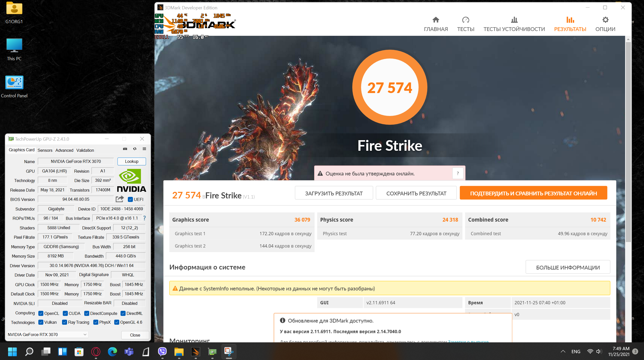This screenshot has width=644, height=360.
Task: Toggle the CUDA checkbox
Action: 65,313
